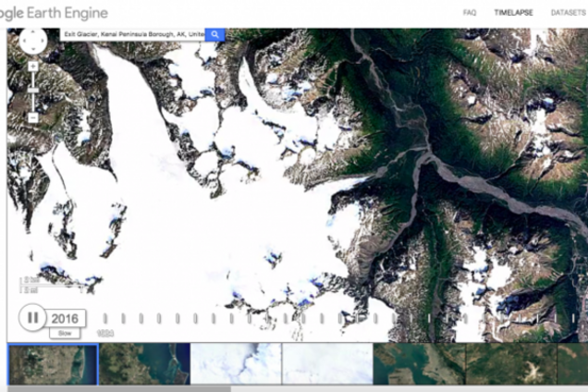The image size is (588, 392).
Task: Select the highlighted first location thumbnail
Action: [54, 364]
